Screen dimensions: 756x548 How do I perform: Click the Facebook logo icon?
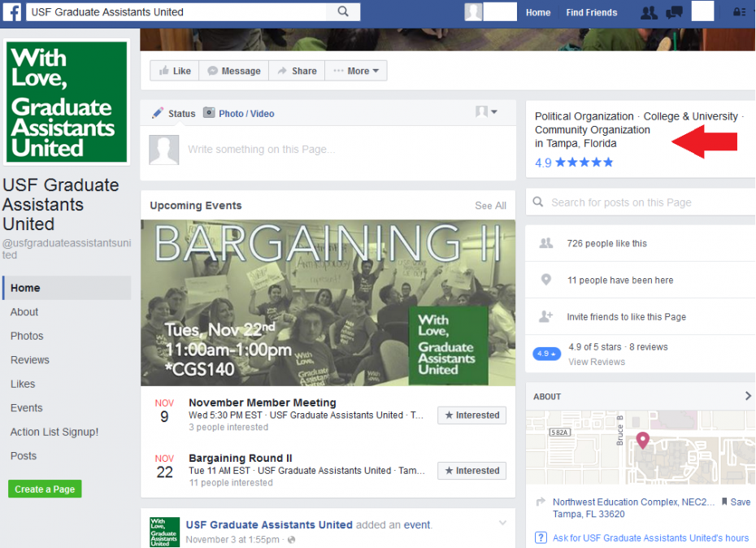pyautogui.click(x=12, y=12)
